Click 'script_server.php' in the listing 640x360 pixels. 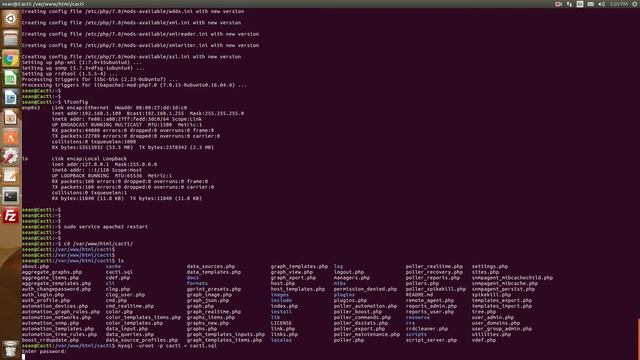coord(431,340)
